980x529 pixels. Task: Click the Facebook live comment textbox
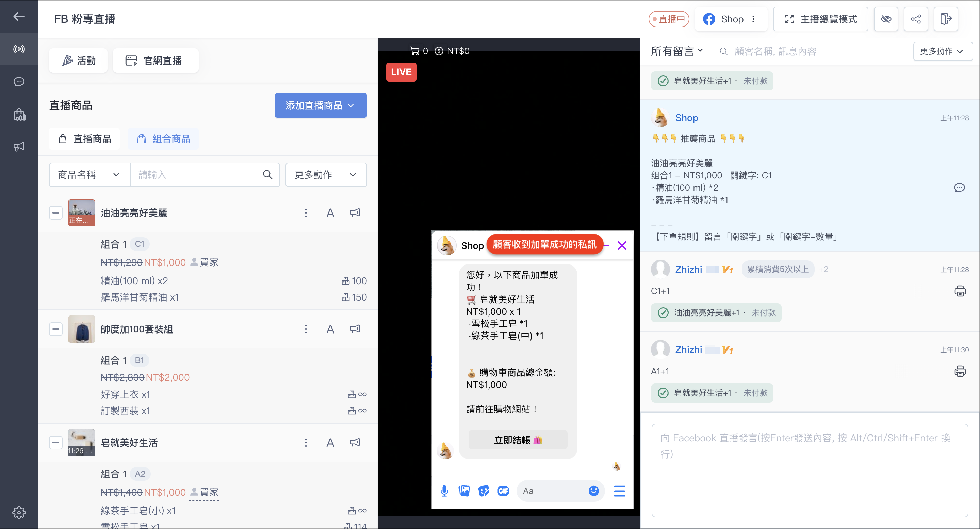point(809,471)
